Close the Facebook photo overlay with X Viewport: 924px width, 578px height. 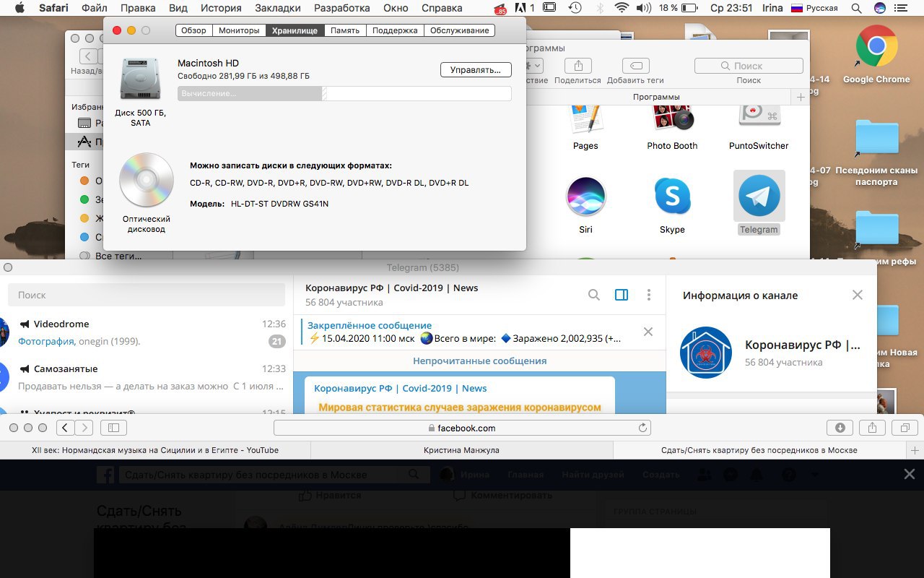click(910, 474)
